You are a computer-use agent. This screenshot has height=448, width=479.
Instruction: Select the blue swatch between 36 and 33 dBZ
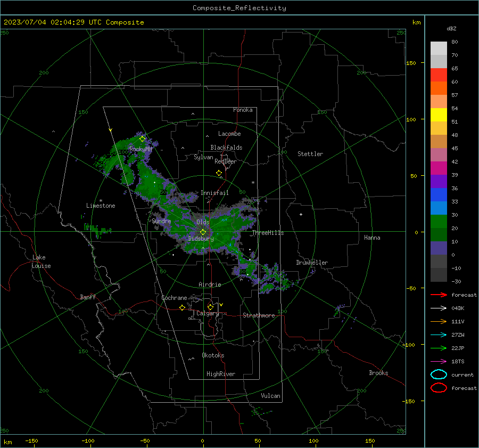click(x=439, y=195)
